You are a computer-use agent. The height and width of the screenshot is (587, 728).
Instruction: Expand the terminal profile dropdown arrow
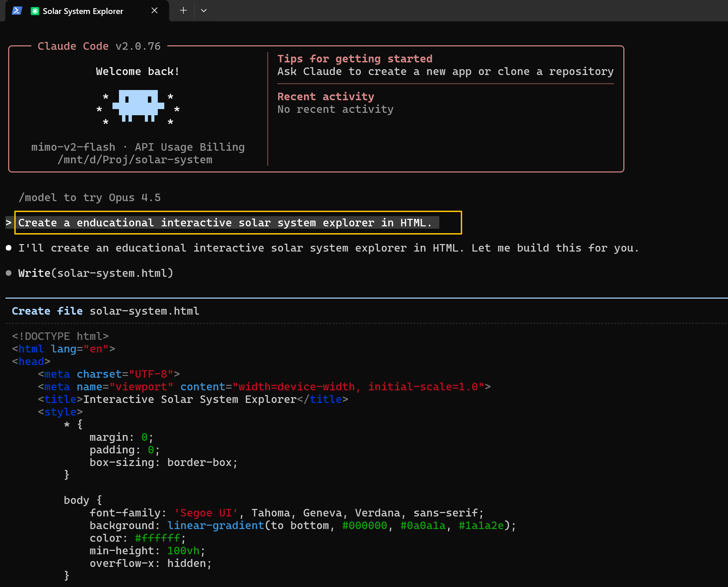pos(204,11)
